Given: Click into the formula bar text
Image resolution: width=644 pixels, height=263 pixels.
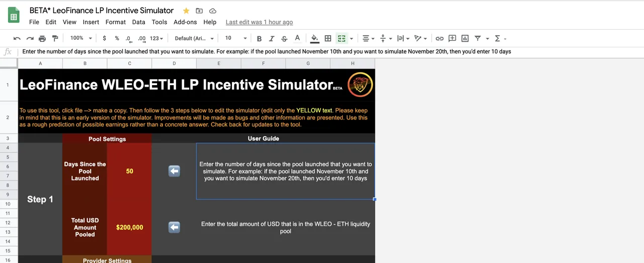Looking at the screenshot, I should coord(267,51).
